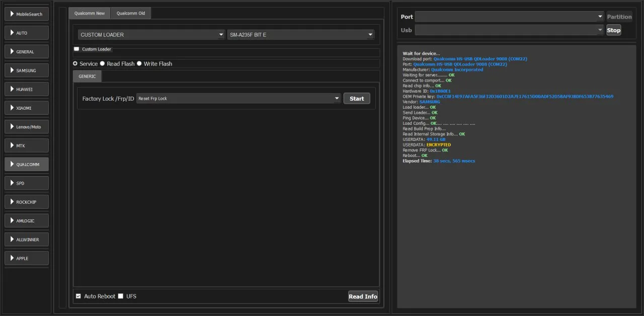
Task: Click the Read Info button
Action: click(x=363, y=296)
